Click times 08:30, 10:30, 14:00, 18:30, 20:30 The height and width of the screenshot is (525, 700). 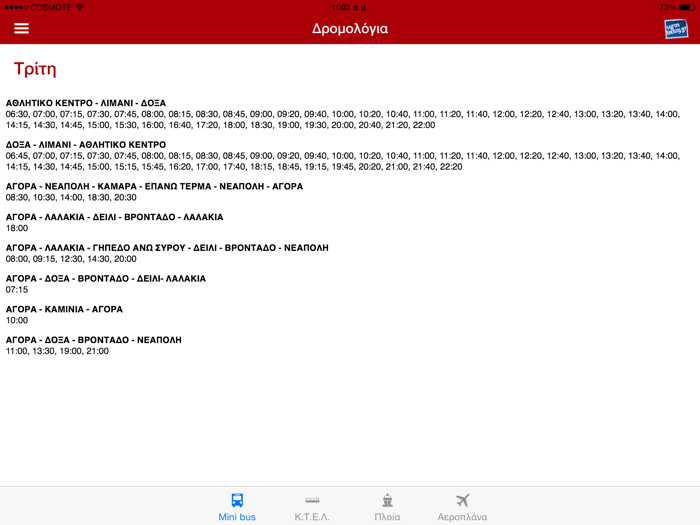(71, 197)
